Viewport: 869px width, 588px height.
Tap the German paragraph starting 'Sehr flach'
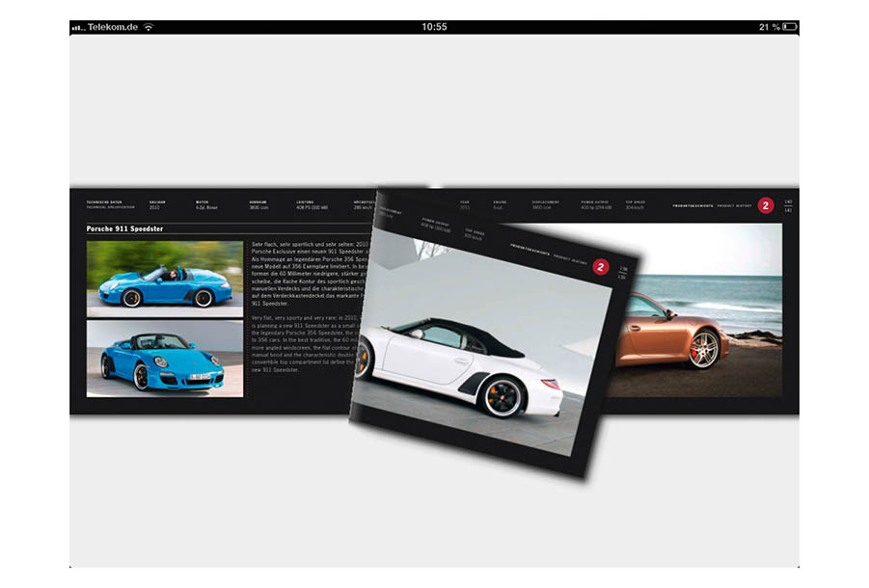310,274
